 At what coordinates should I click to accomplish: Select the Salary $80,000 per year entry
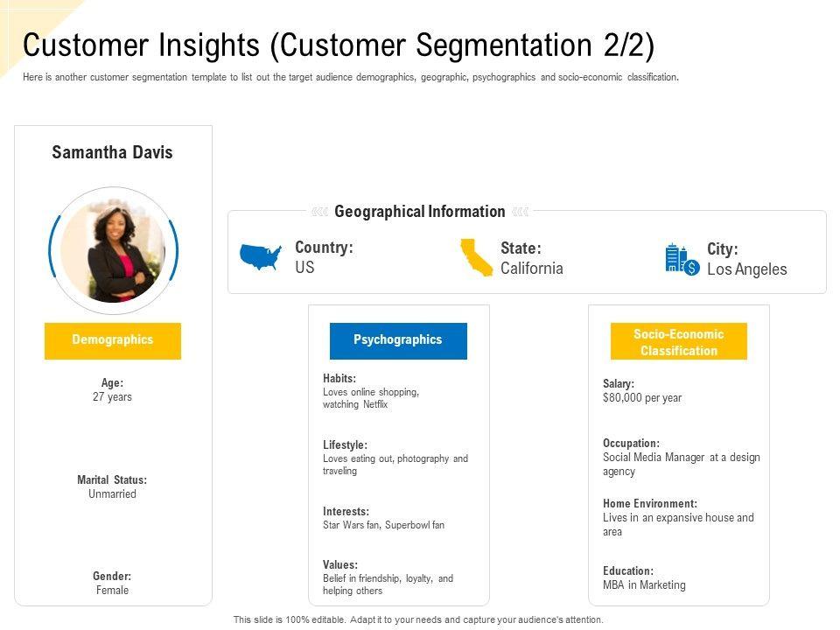pyautogui.click(x=641, y=391)
